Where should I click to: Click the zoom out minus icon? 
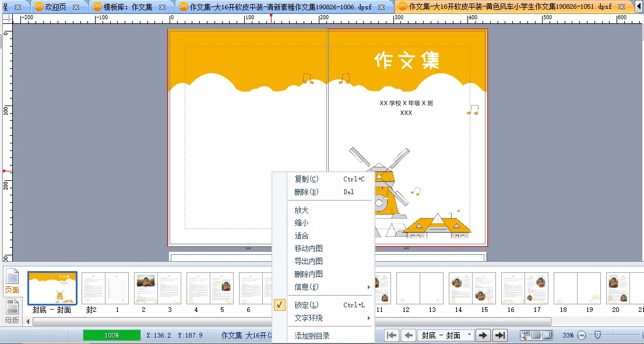[x=581, y=335]
